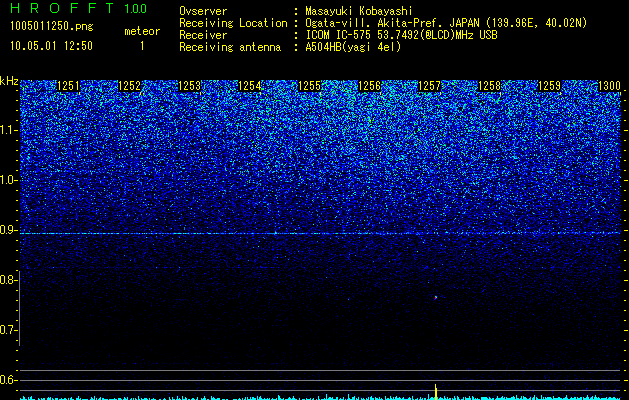The image size is (629, 400).
Task: Click the 1300 time marker
Action: click(609, 86)
